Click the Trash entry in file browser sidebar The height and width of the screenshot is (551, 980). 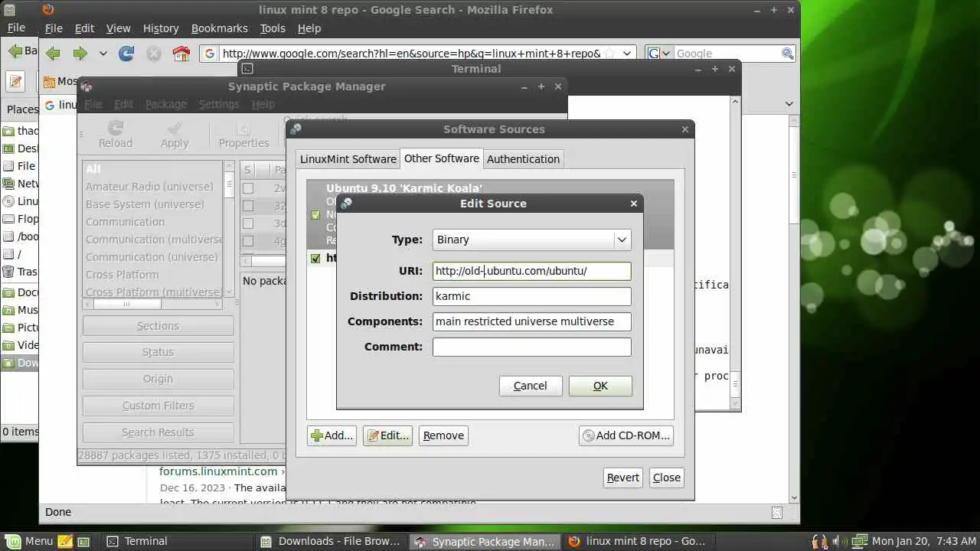pos(20,272)
